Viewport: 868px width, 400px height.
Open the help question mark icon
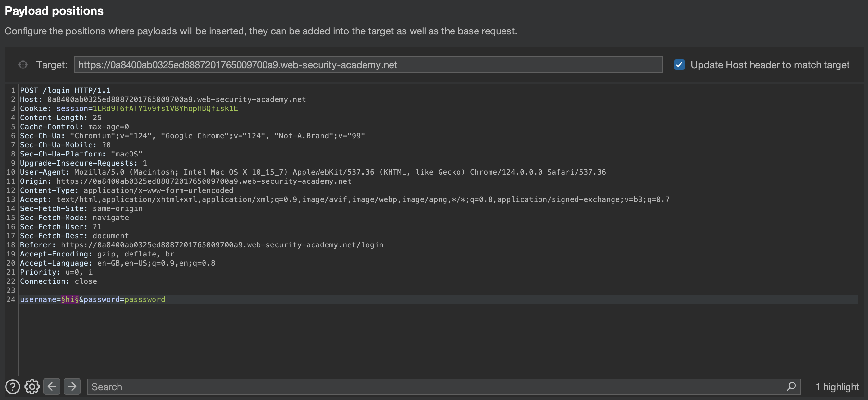pos(12,386)
